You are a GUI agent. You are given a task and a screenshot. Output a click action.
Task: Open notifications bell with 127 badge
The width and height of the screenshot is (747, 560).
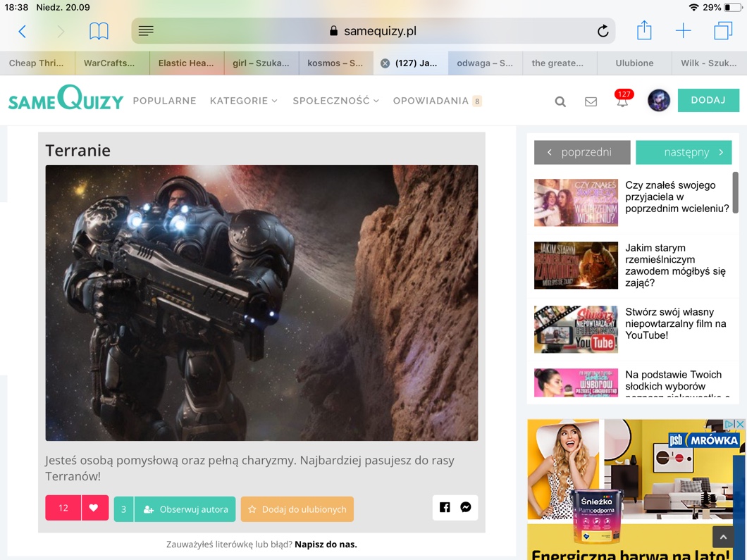[x=622, y=101]
